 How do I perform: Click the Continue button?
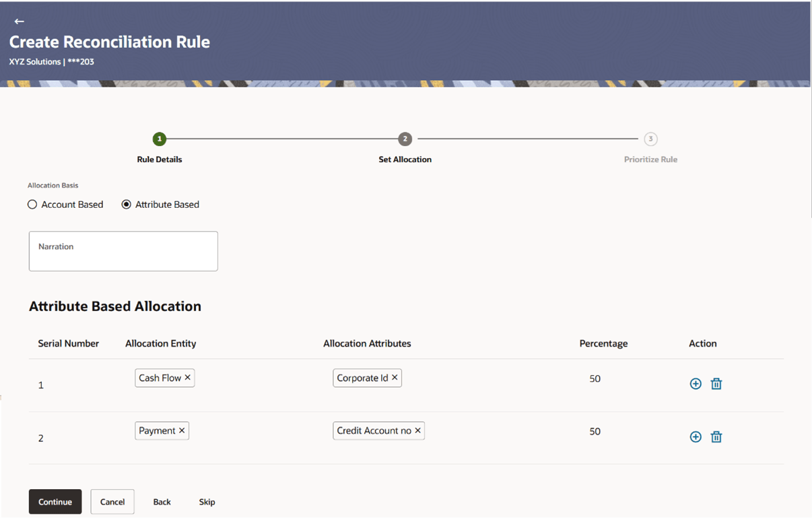click(55, 502)
